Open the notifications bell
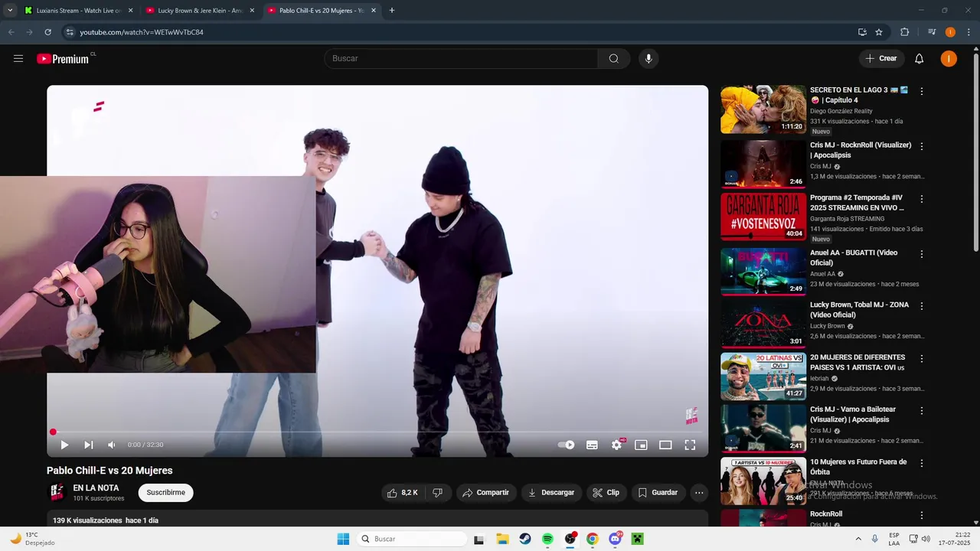 pos(920,59)
